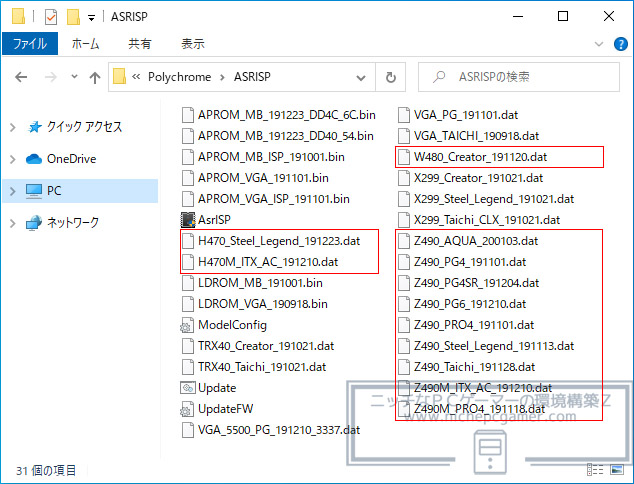Switch to details view layout icon

(595, 469)
